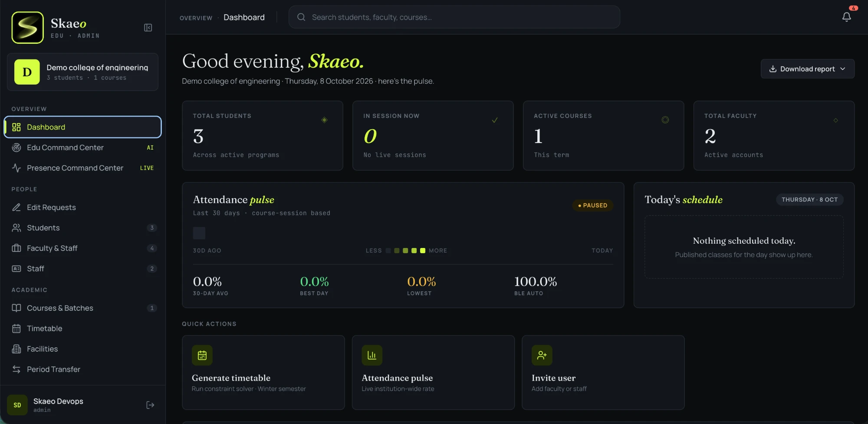The width and height of the screenshot is (868, 424).
Task: Click the sign-out icon beside Skaeo Devops
Action: (150, 405)
